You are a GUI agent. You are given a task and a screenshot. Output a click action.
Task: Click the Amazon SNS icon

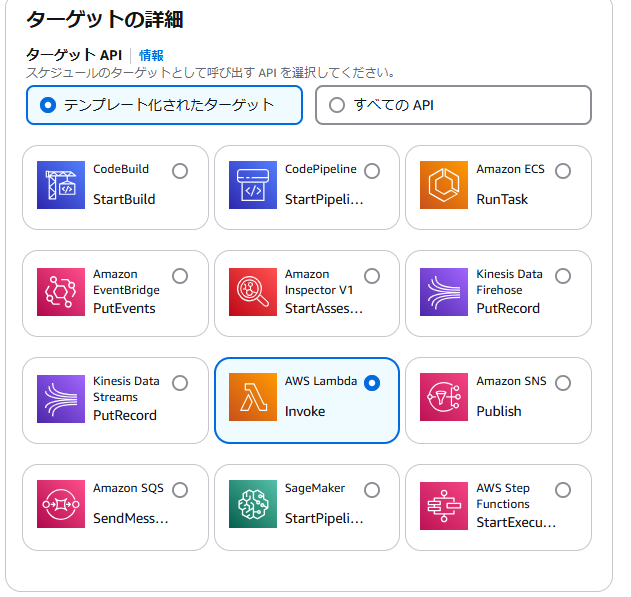click(x=444, y=397)
